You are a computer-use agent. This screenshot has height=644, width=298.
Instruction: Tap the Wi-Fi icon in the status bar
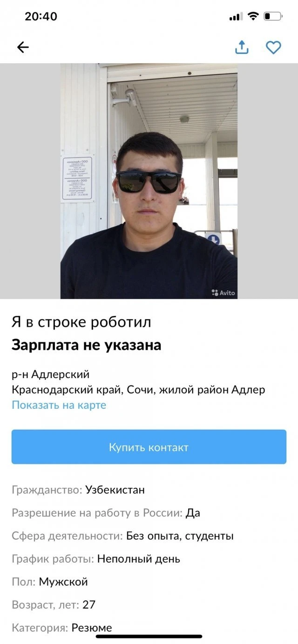pyautogui.click(x=253, y=16)
